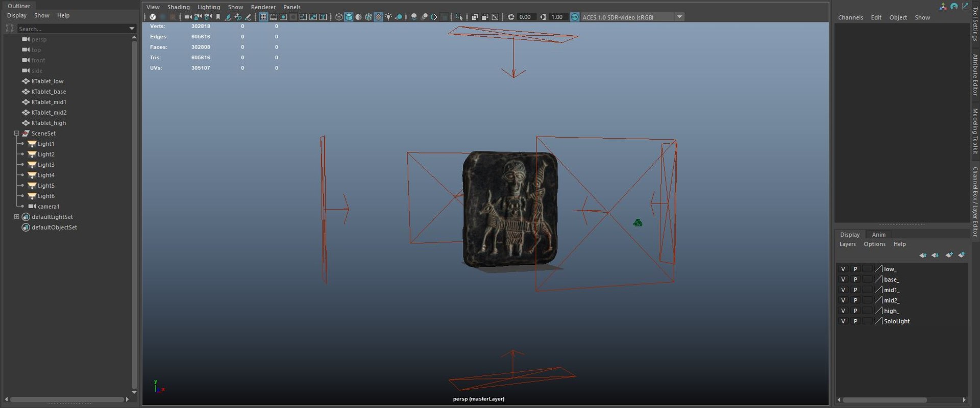The image size is (980, 408).
Task: Toggle the color management ON button
Action: coord(575,17)
